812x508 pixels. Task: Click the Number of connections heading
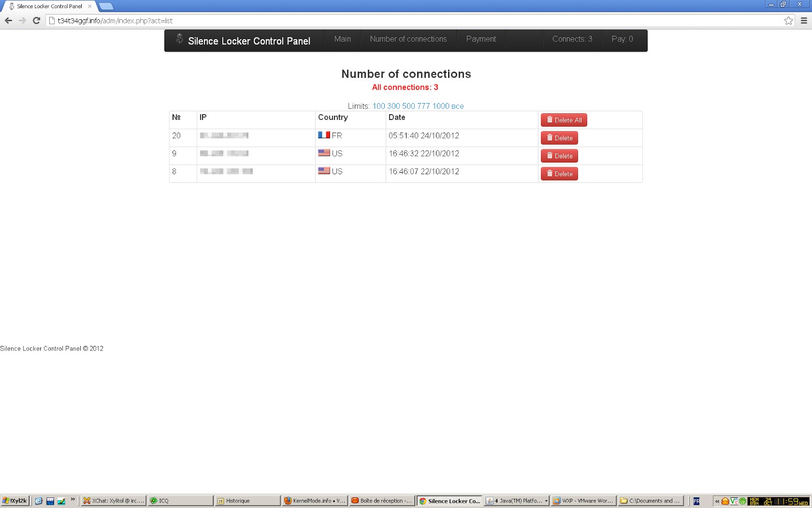pos(406,74)
